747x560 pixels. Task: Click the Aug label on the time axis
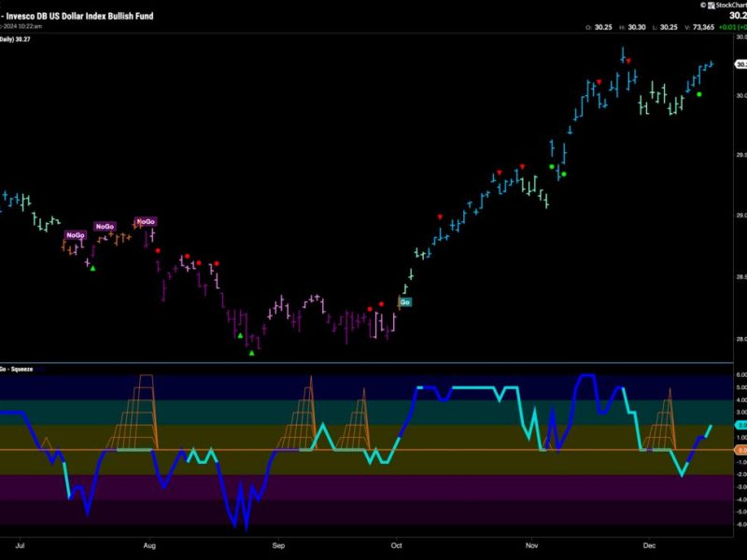149,545
